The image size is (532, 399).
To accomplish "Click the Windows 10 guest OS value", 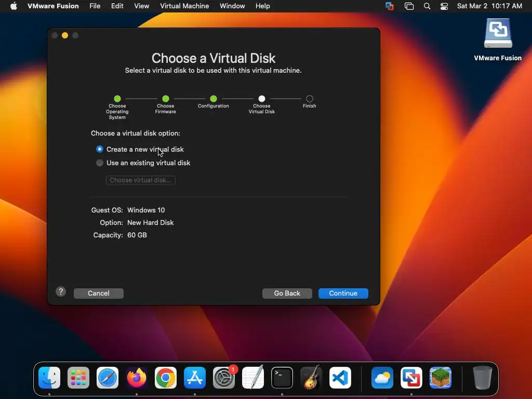I will 146,210.
